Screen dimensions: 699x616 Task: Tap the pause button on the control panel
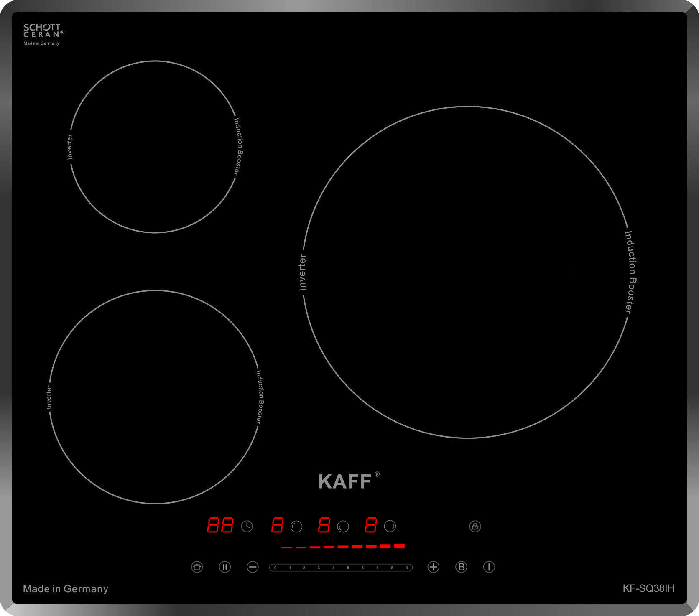224,567
